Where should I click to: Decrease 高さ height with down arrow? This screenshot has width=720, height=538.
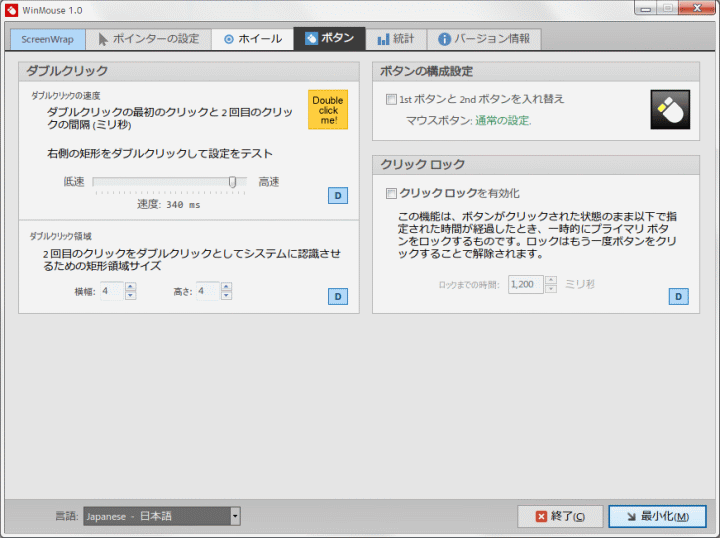coord(226,296)
